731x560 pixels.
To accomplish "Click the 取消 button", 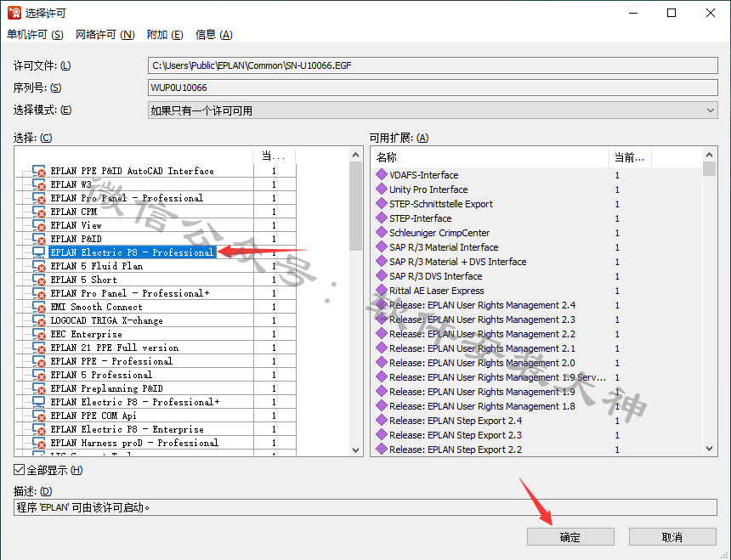I will pyautogui.click(x=672, y=537).
